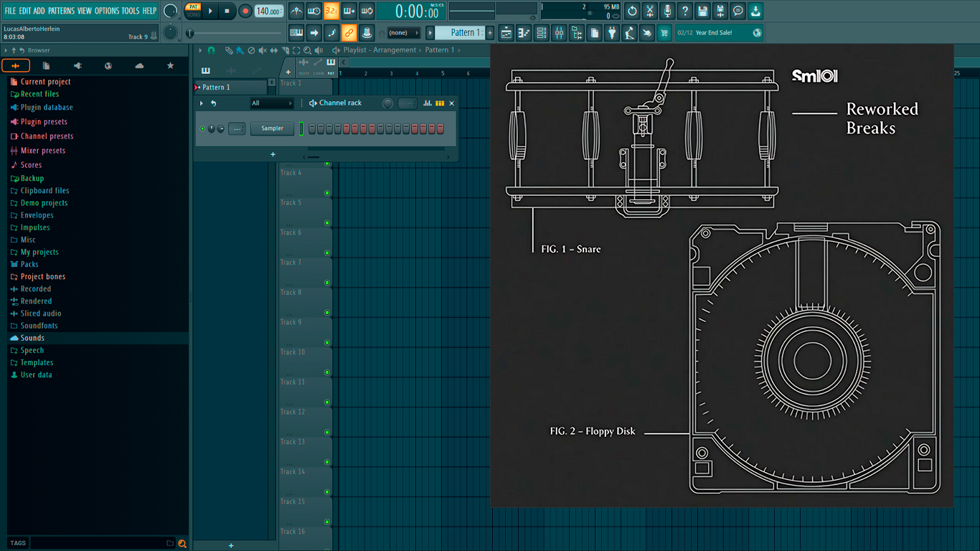The image size is (980, 551).
Task: Open the Sampler mixer track selector
Action: click(237, 128)
